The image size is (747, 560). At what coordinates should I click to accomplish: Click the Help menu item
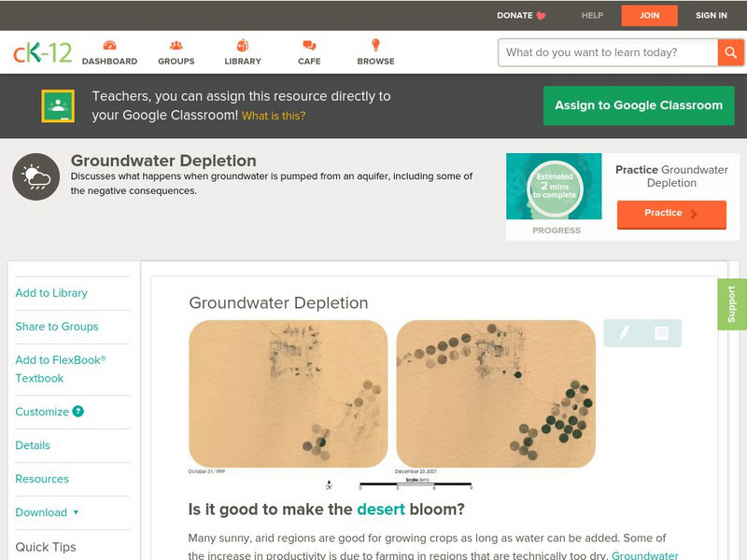(x=592, y=15)
